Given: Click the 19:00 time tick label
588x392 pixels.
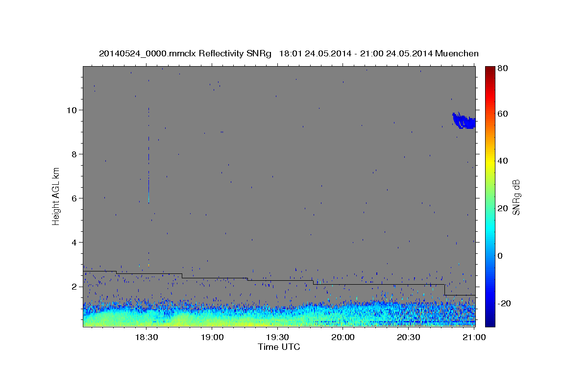Looking at the screenshot, I should [212, 337].
